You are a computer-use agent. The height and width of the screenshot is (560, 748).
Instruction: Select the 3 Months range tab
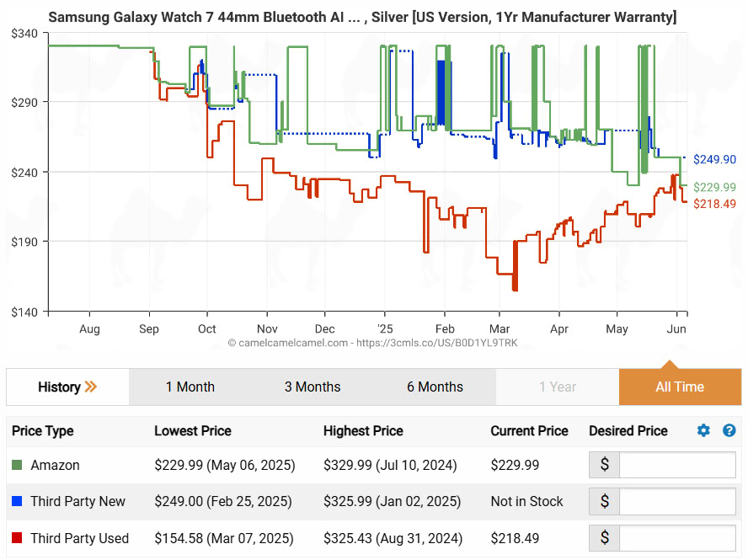312,387
